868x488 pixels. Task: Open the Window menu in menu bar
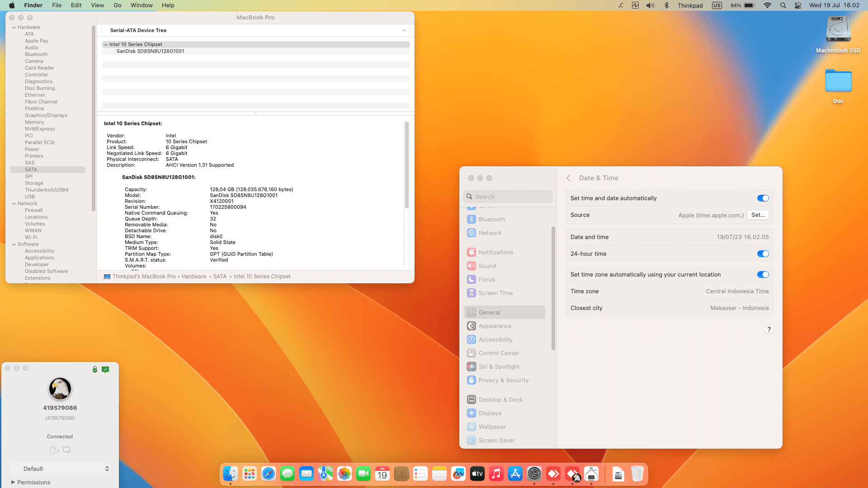(142, 5)
